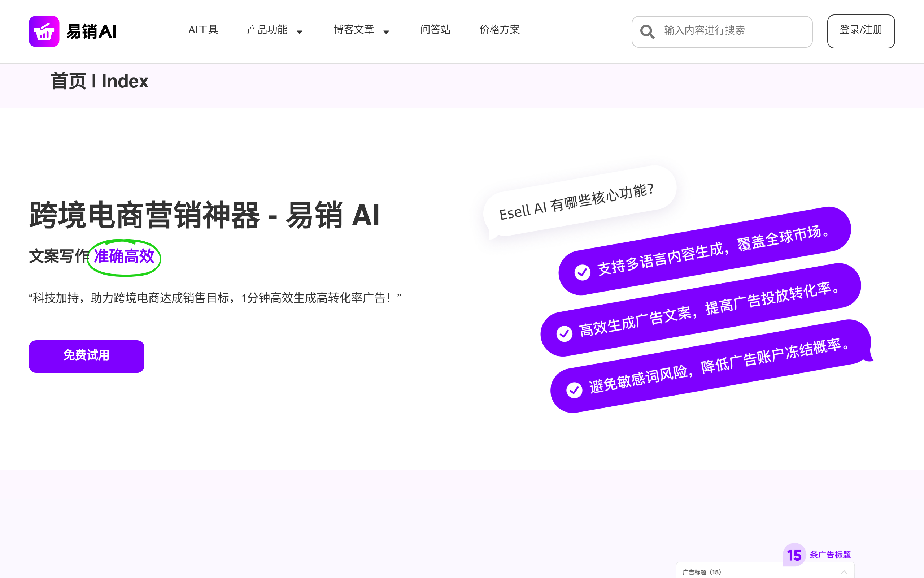Click the 降低广告账户冻结概率 feature text

pyautogui.click(x=775, y=356)
